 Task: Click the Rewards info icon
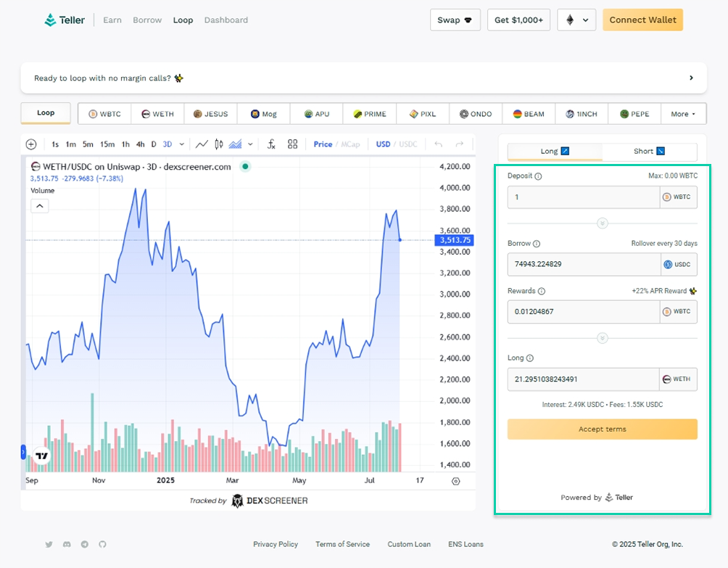(542, 291)
